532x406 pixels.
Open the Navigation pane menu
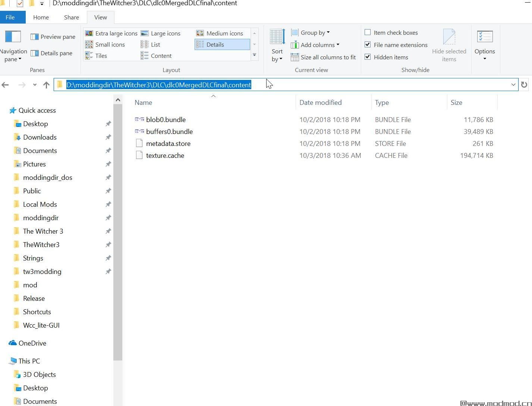13,47
